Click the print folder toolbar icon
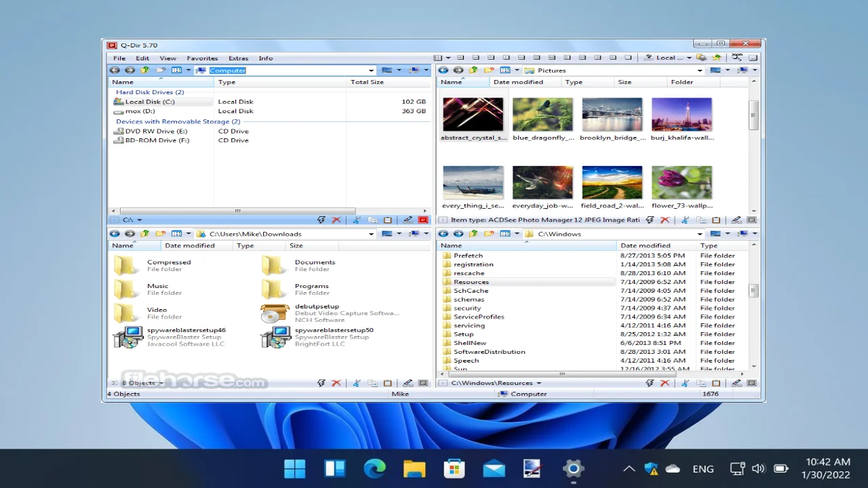The width and height of the screenshot is (868, 488). 701,58
